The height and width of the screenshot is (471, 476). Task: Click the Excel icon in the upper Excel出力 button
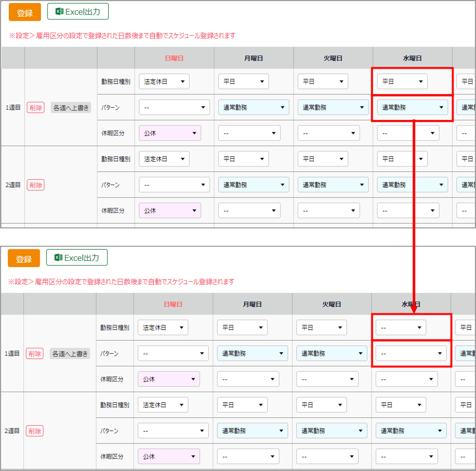(59, 11)
